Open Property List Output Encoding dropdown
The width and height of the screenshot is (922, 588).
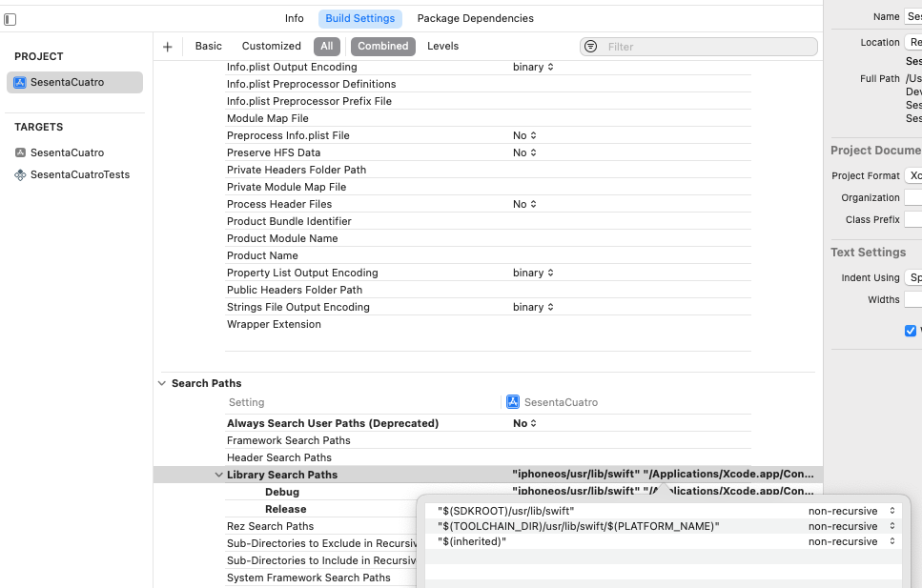pyautogui.click(x=533, y=273)
